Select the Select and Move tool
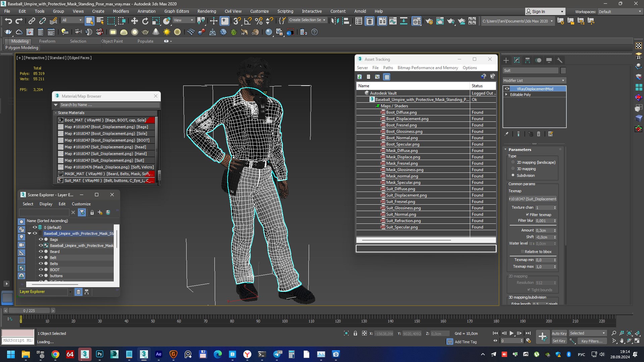The width and height of the screenshot is (644, 362). click(135, 21)
